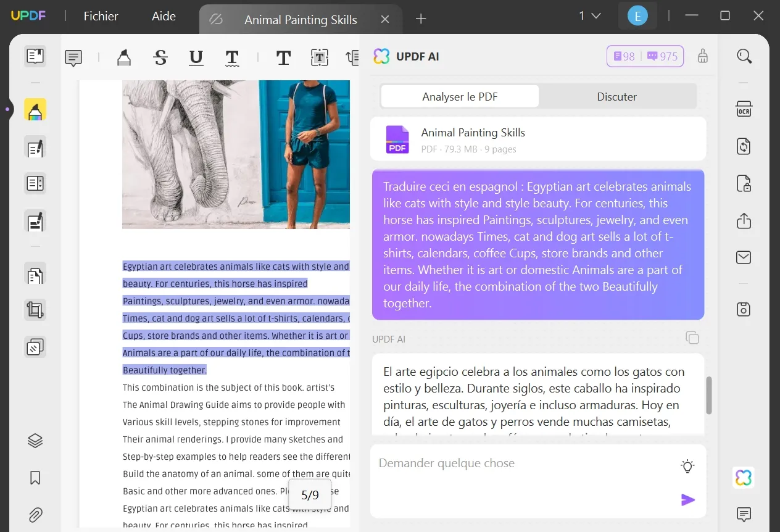Activate the Highlighter tool

pos(123,57)
